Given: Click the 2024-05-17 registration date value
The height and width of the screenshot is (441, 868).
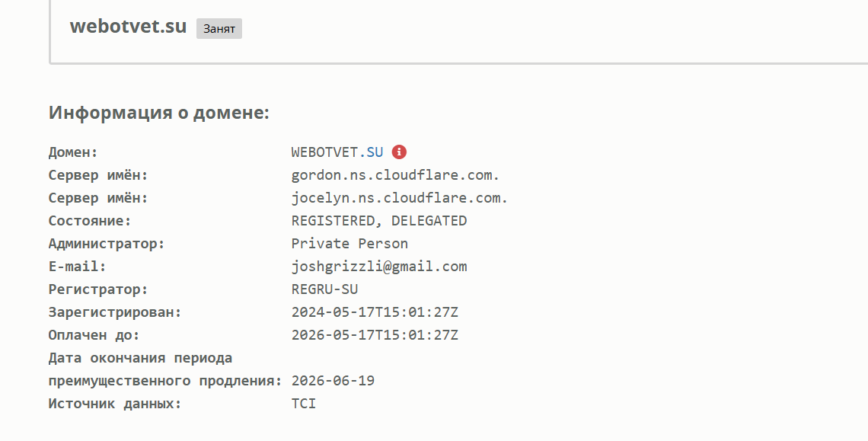Looking at the screenshot, I should (x=375, y=312).
